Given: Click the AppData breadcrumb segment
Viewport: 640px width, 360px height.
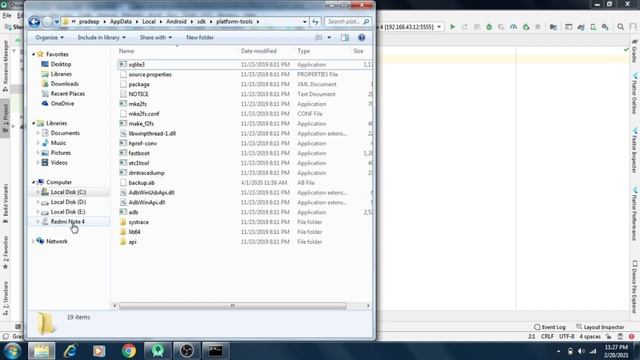Looking at the screenshot, I should (x=121, y=22).
